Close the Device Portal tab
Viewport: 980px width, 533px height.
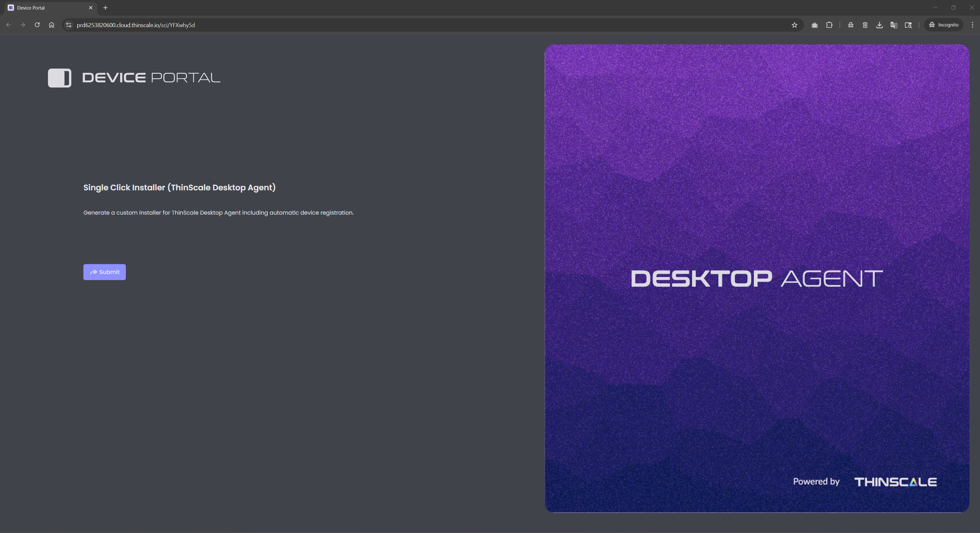(x=90, y=8)
